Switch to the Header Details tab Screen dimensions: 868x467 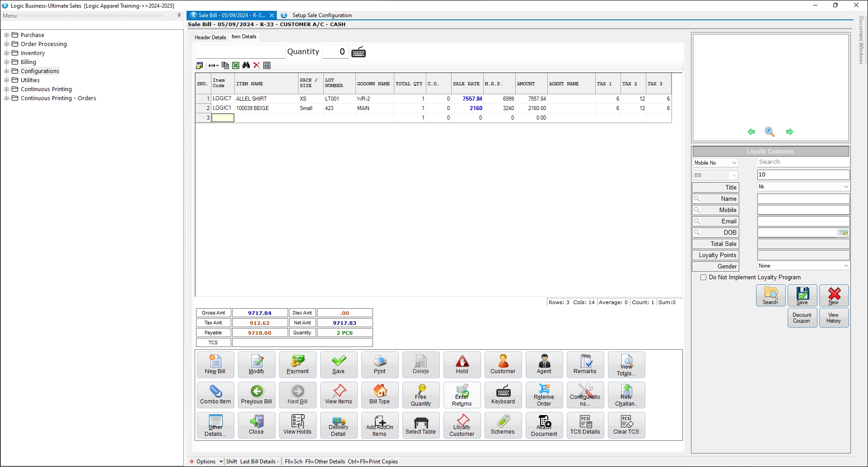(210, 37)
